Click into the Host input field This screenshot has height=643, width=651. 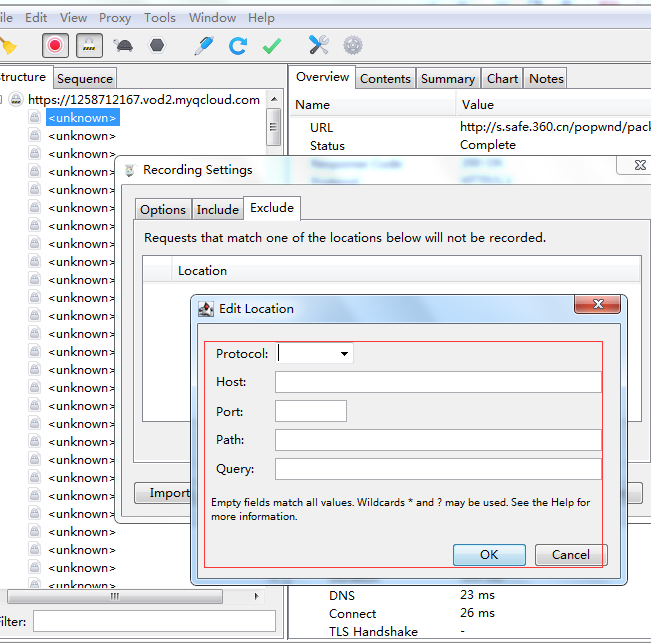coord(438,382)
